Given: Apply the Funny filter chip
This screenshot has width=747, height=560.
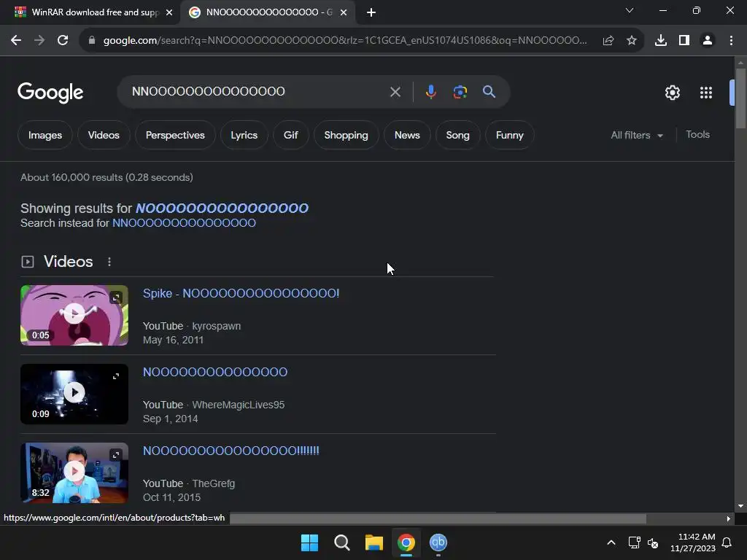Looking at the screenshot, I should click(x=509, y=135).
